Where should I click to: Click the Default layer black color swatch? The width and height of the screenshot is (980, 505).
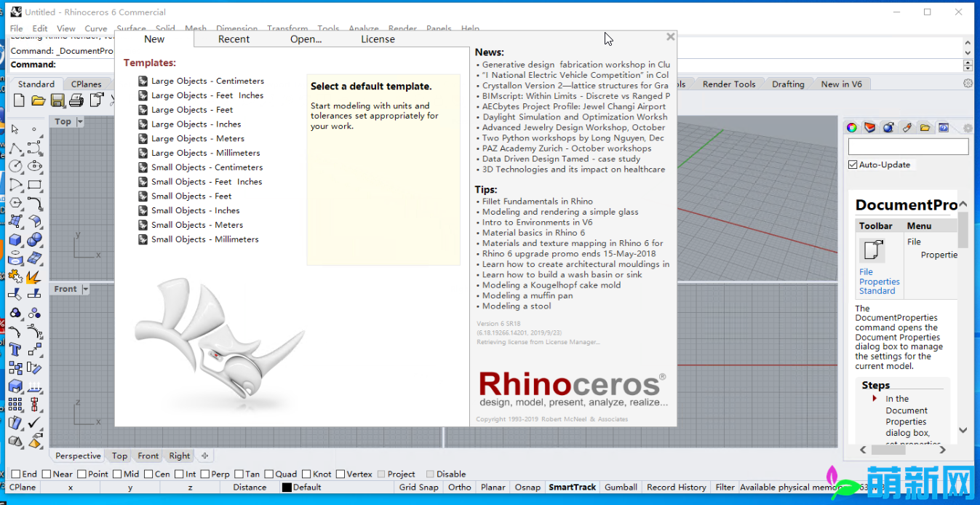[x=287, y=488]
